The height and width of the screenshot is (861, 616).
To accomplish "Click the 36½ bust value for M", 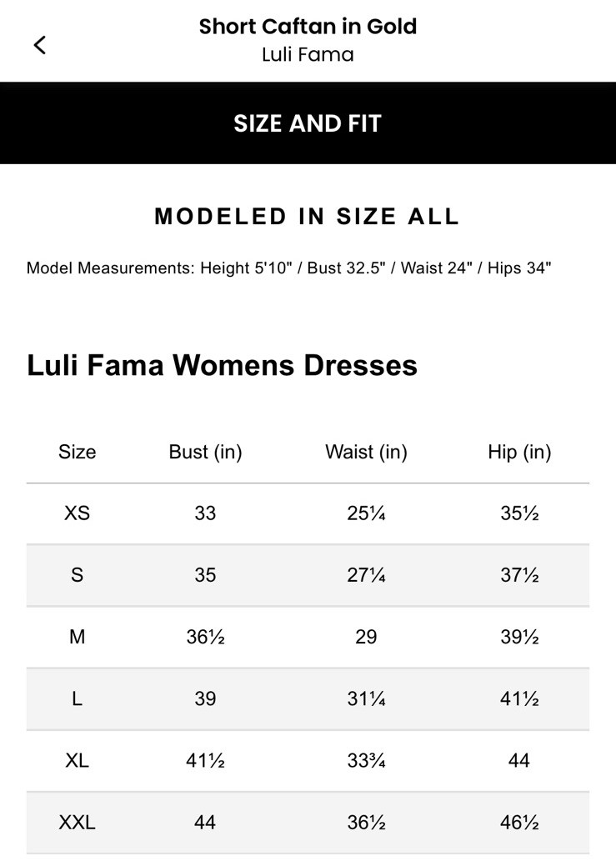I will [x=205, y=637].
